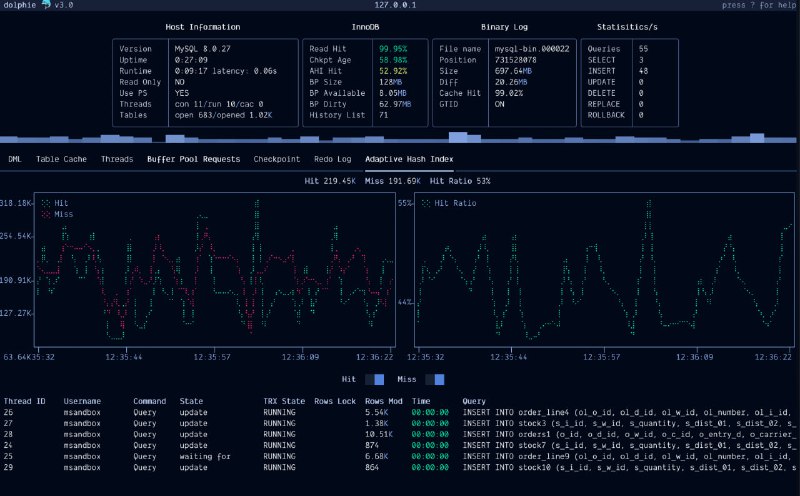Click the Command column header
The image size is (800, 496).
[x=149, y=401]
